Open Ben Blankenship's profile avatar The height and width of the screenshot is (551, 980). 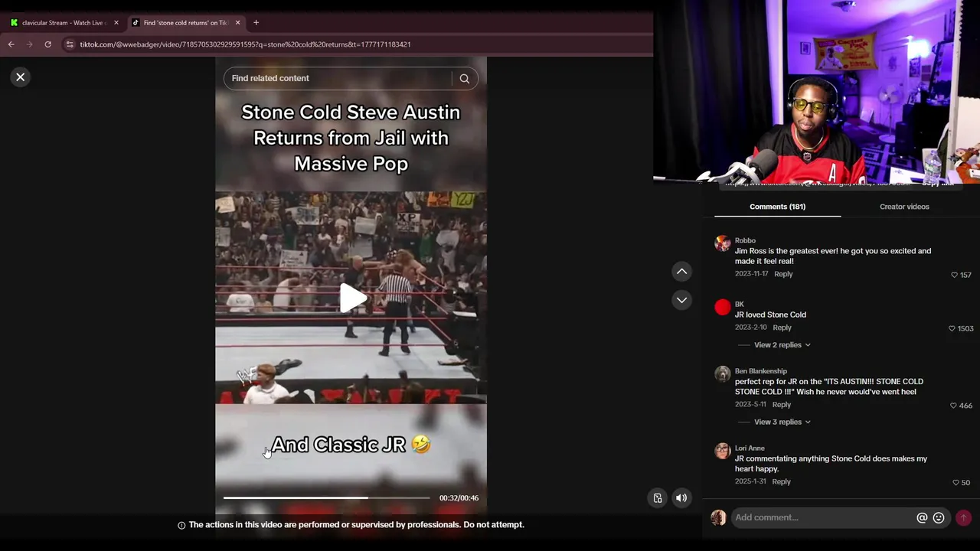(x=723, y=374)
